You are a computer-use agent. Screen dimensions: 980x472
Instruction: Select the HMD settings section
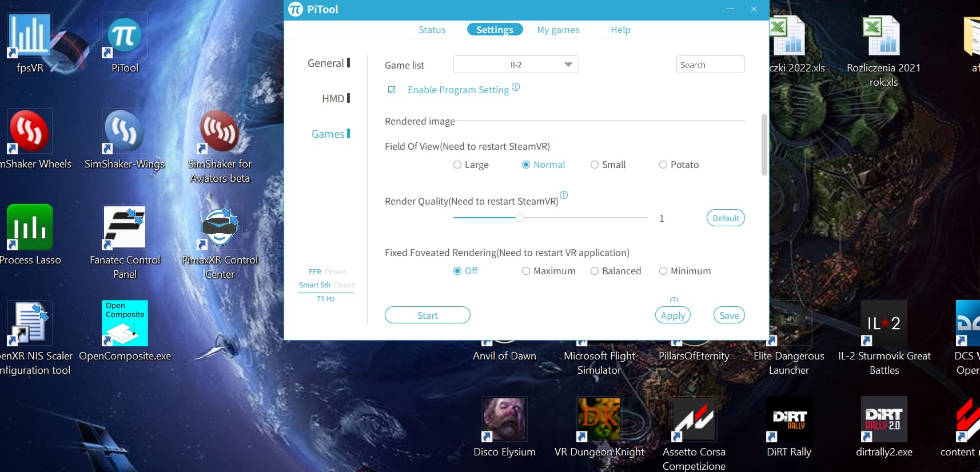tap(333, 98)
